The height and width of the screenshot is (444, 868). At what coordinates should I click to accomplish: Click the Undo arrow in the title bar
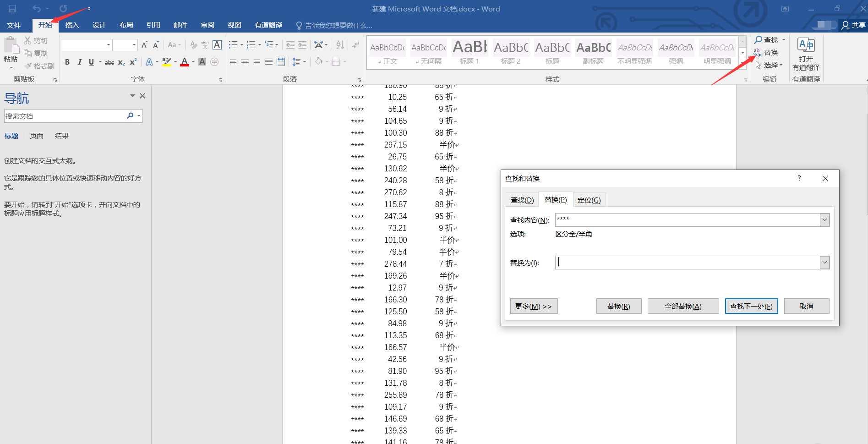pos(37,9)
